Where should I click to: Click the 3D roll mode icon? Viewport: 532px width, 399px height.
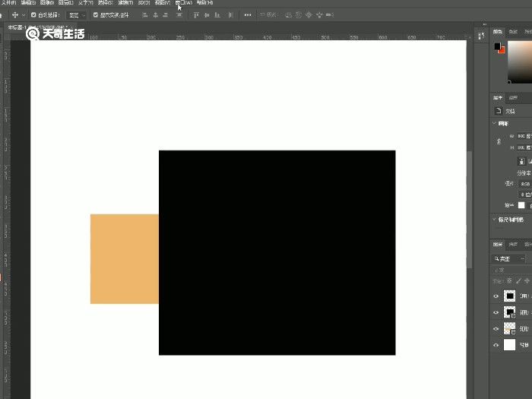[x=299, y=15]
